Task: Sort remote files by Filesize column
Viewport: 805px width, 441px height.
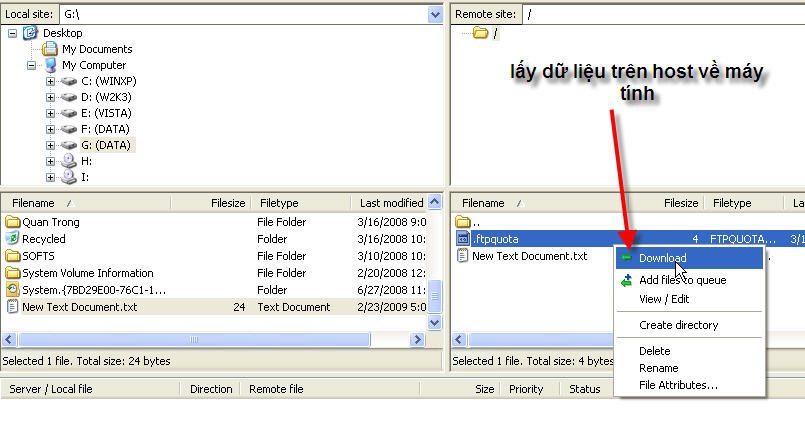Action: [662, 203]
